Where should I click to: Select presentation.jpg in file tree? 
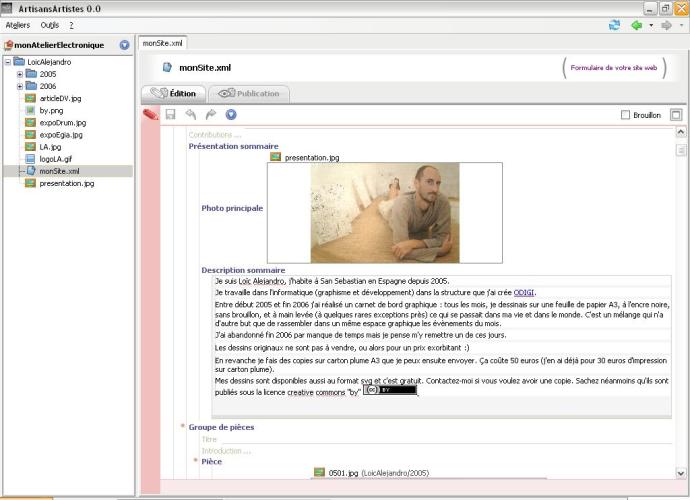click(66, 183)
